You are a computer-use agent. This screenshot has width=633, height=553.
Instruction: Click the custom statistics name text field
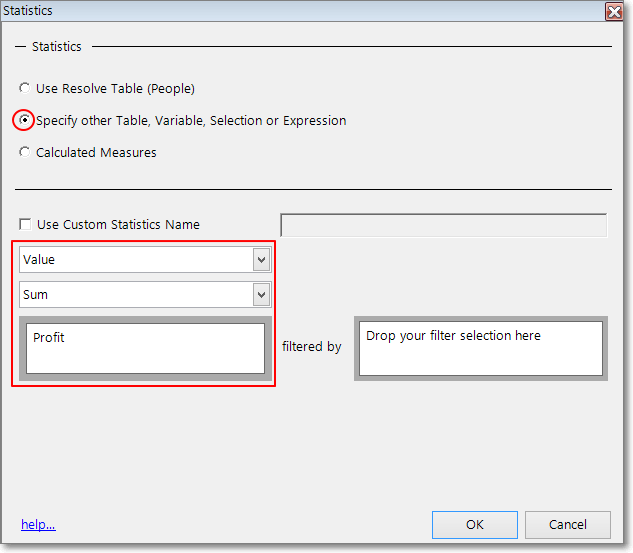pos(443,225)
